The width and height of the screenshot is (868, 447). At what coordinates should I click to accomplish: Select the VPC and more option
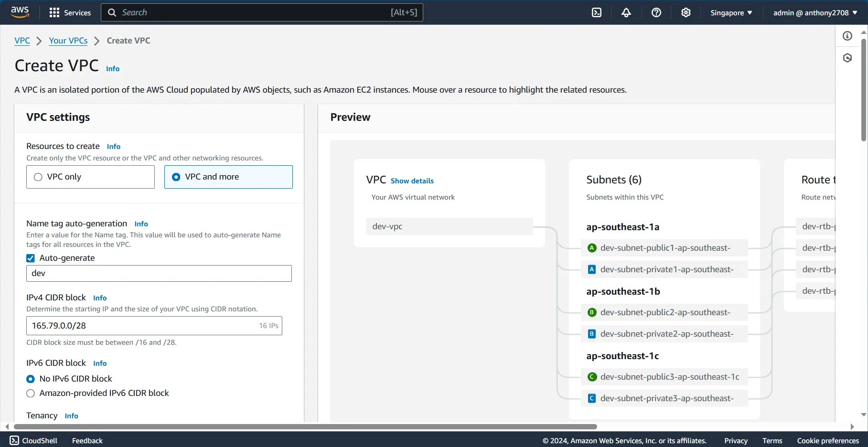tap(228, 177)
